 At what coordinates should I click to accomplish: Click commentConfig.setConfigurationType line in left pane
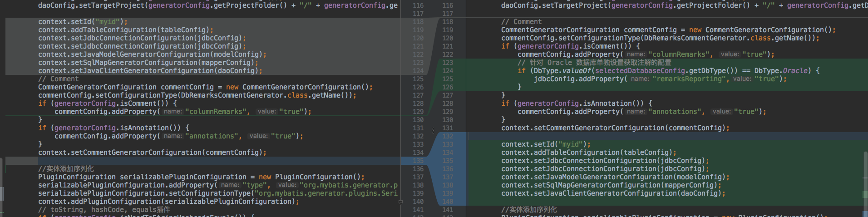click(x=197, y=95)
